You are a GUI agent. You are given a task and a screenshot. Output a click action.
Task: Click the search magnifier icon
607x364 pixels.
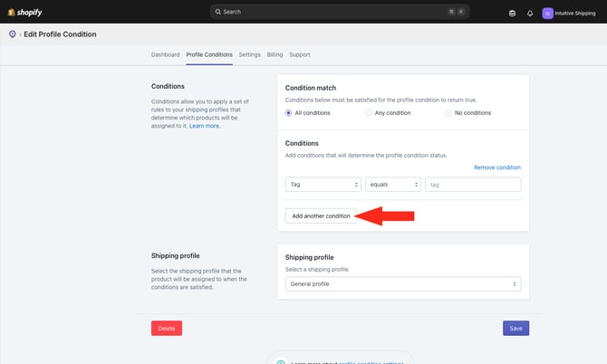tap(218, 12)
